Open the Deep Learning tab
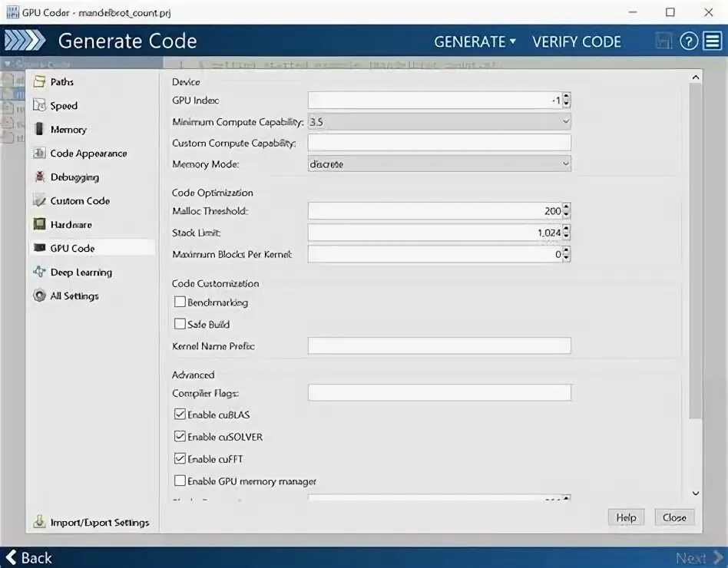Image resolution: width=728 pixels, height=568 pixels. (92, 272)
